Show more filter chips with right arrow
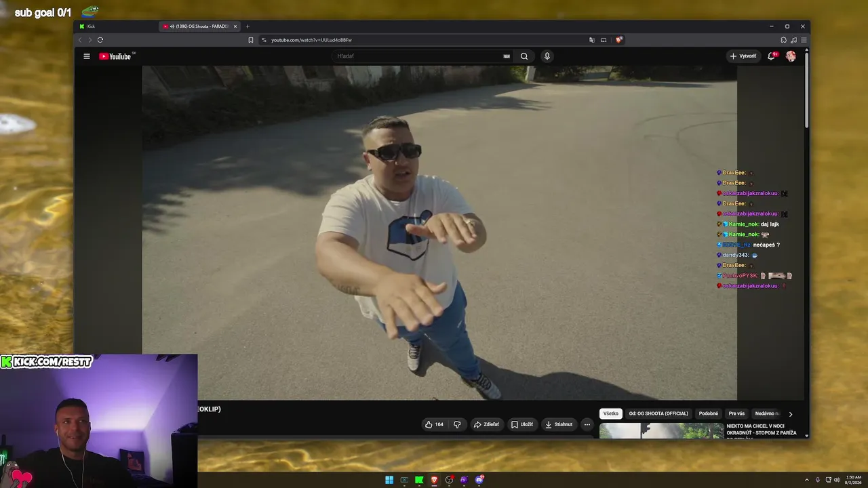 click(x=790, y=414)
